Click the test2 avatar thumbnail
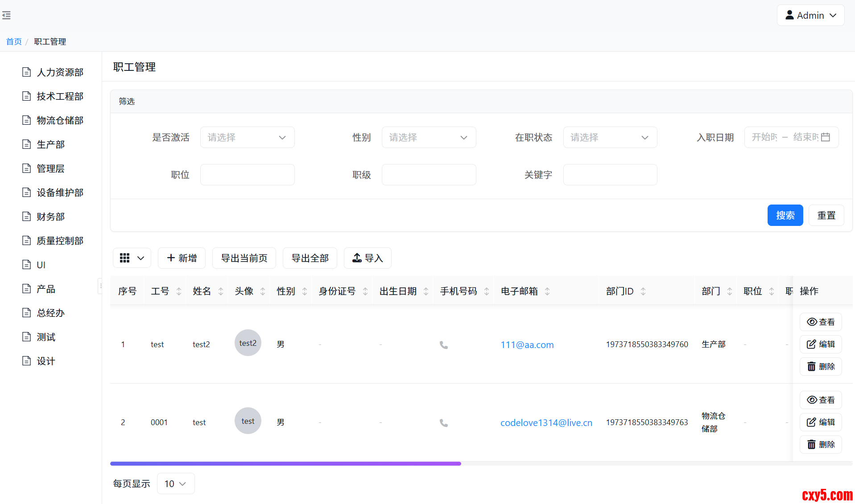The height and width of the screenshot is (504, 855). pos(248,343)
